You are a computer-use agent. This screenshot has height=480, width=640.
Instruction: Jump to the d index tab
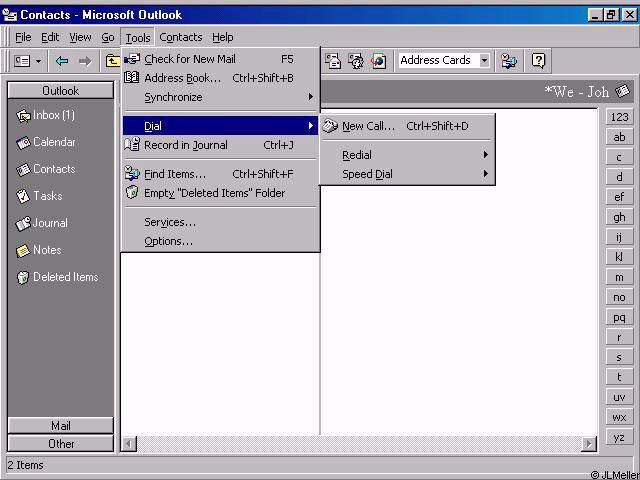pos(619,177)
